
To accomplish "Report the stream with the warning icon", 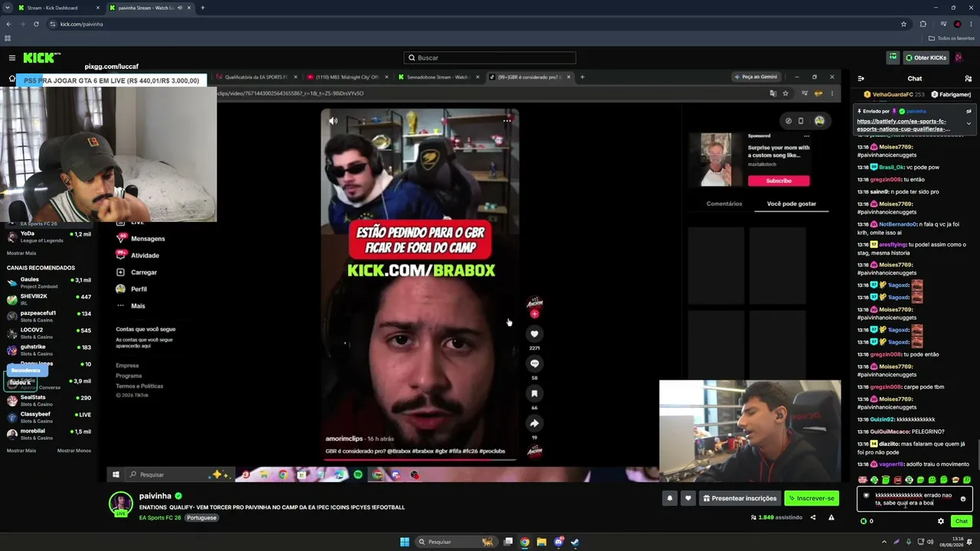I will coord(831,517).
